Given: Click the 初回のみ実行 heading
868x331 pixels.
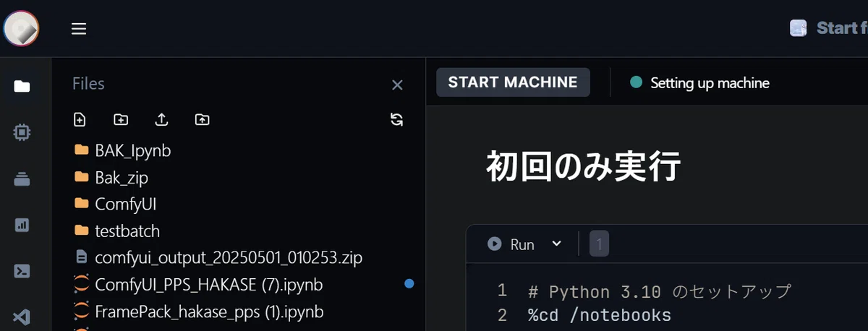Looking at the screenshot, I should tap(583, 165).
